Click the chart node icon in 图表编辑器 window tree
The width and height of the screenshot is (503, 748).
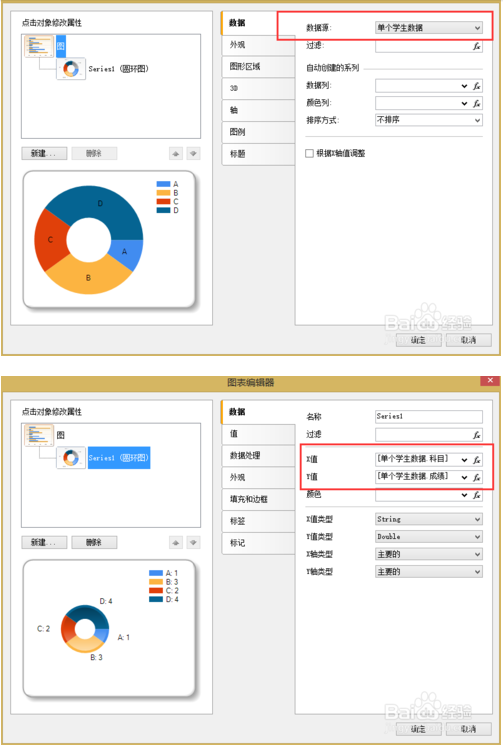pyautogui.click(x=39, y=435)
